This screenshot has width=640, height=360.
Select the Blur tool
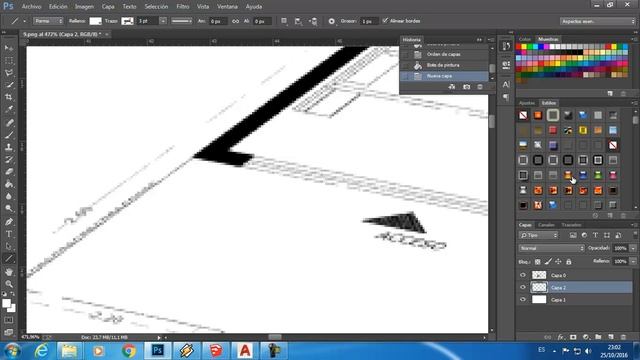tap(9, 196)
